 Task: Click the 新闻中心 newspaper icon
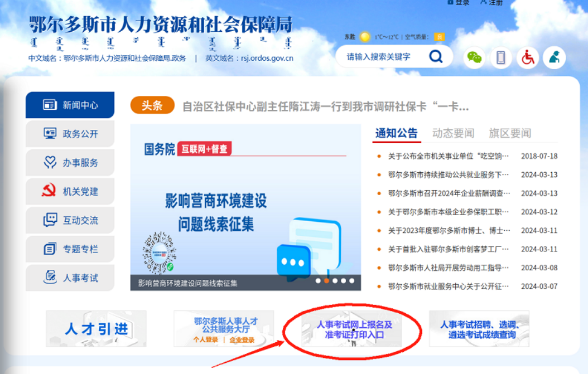pos(50,105)
